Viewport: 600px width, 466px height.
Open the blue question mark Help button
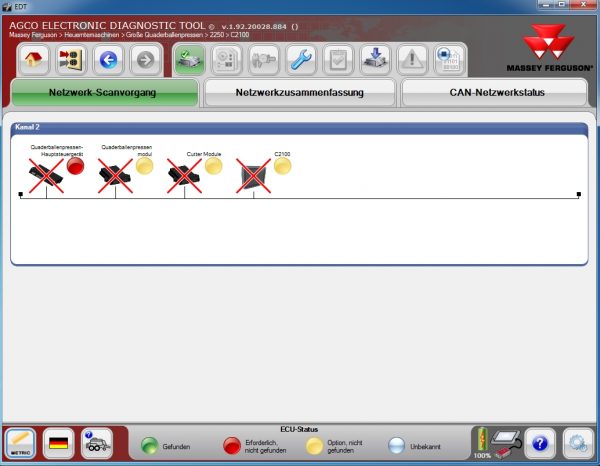540,444
